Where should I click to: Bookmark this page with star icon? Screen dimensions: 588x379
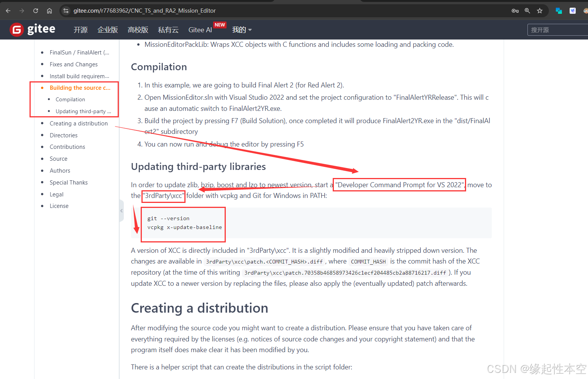pos(540,11)
